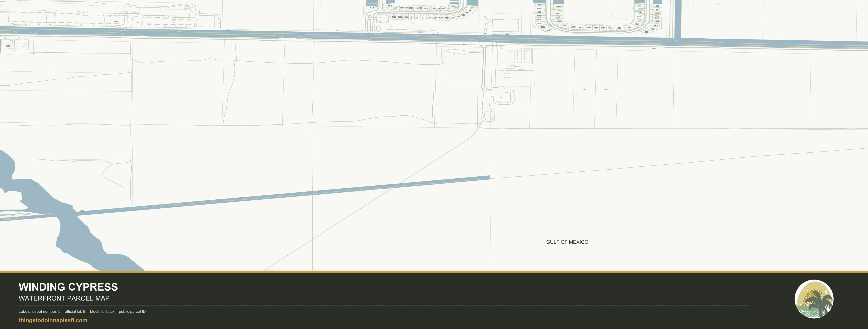The width and height of the screenshot is (868, 329).
Task: Select parcel 1013 in the lower row
Action: pos(406,17)
